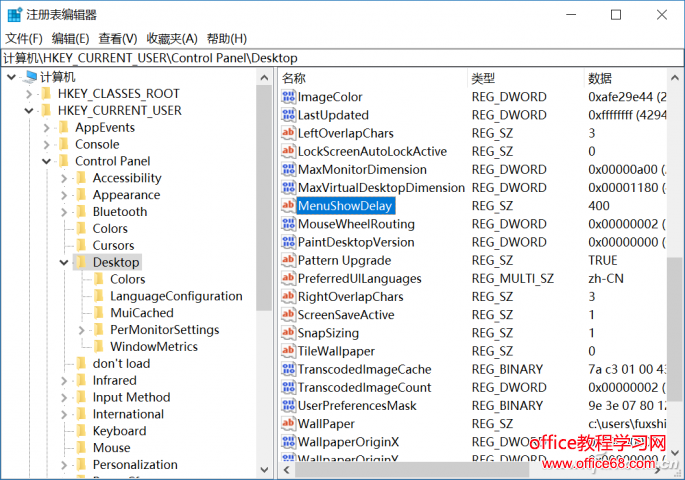Click the LastUpdated DWORD icon
This screenshot has width=685, height=480.
[288, 115]
